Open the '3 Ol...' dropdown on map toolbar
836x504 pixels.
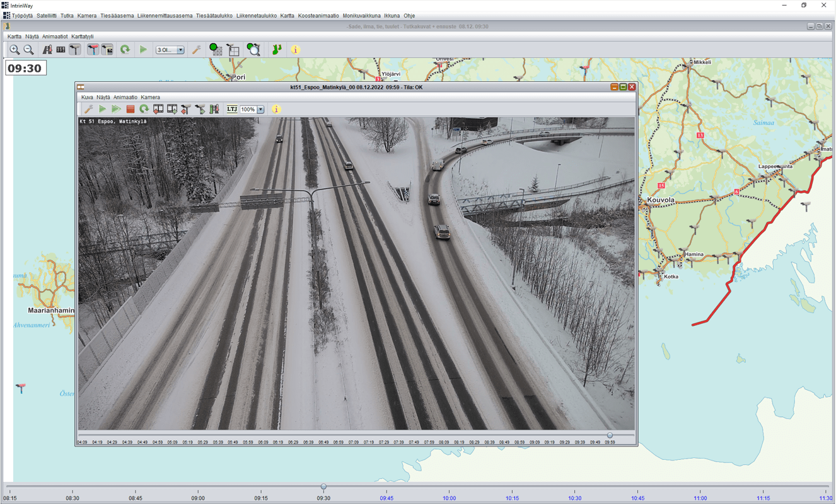170,50
